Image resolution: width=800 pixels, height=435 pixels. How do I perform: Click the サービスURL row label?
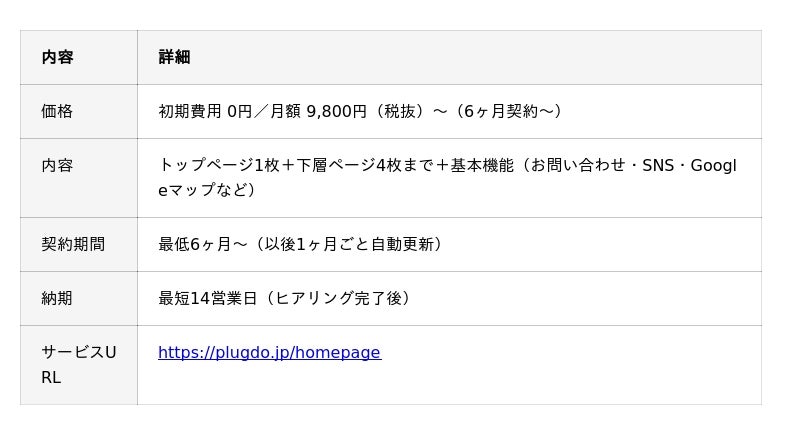coord(78,365)
